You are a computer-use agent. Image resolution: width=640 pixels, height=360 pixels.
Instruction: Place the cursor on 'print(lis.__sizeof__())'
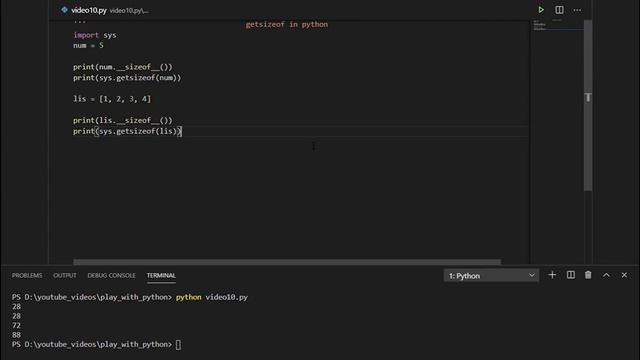[x=123, y=120]
